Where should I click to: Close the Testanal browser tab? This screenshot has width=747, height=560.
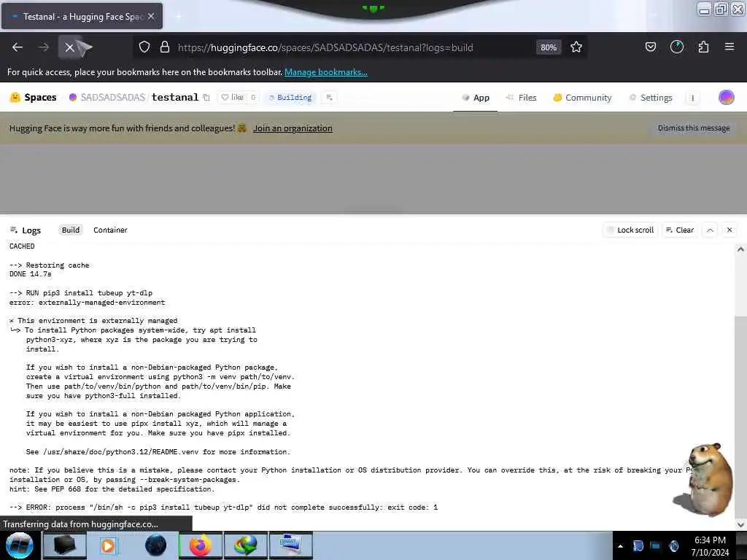[151, 16]
